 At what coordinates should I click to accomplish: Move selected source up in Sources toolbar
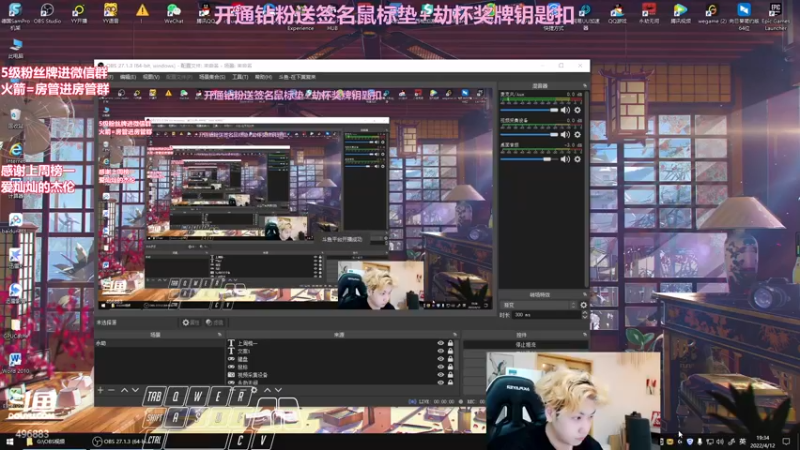pyautogui.click(x=267, y=390)
